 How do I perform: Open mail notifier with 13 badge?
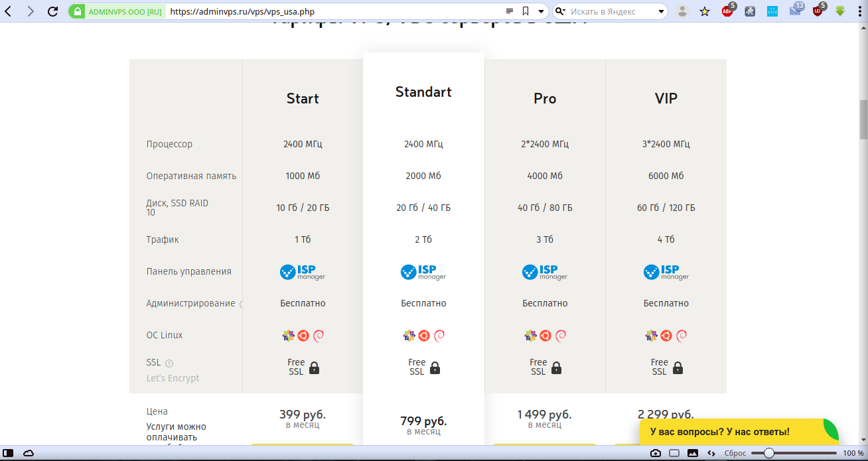click(x=796, y=10)
